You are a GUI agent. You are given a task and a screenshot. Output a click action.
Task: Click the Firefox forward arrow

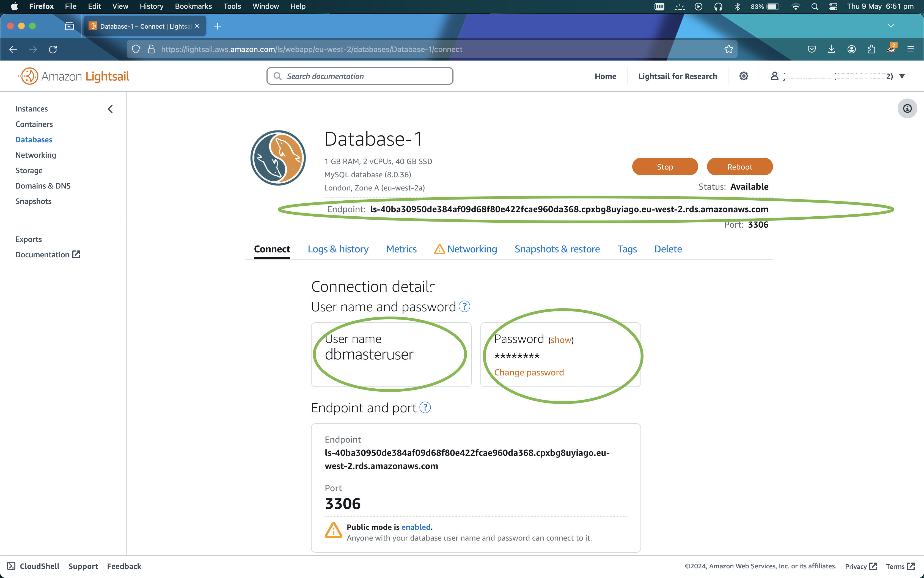click(x=33, y=49)
